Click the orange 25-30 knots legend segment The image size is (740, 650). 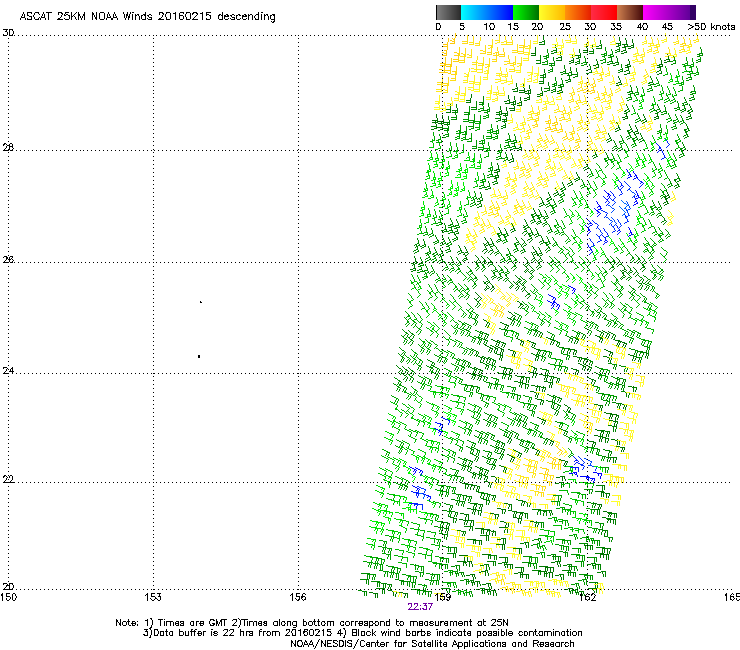(x=578, y=12)
